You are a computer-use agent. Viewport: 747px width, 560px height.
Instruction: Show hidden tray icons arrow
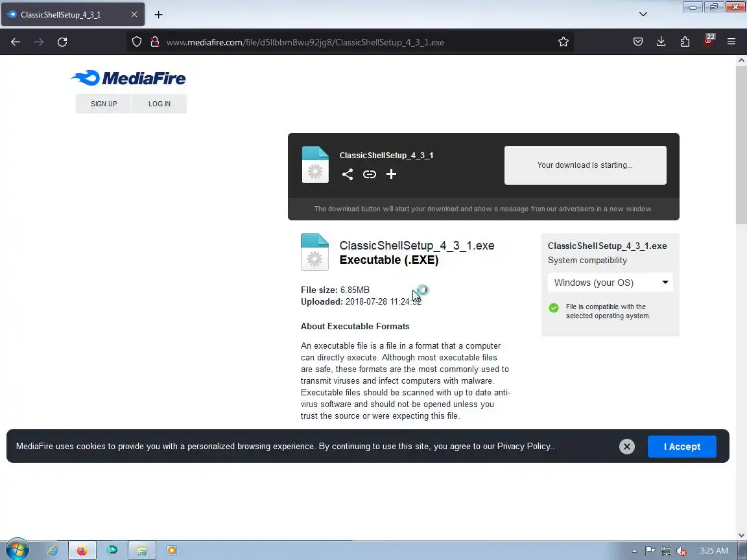(x=634, y=551)
